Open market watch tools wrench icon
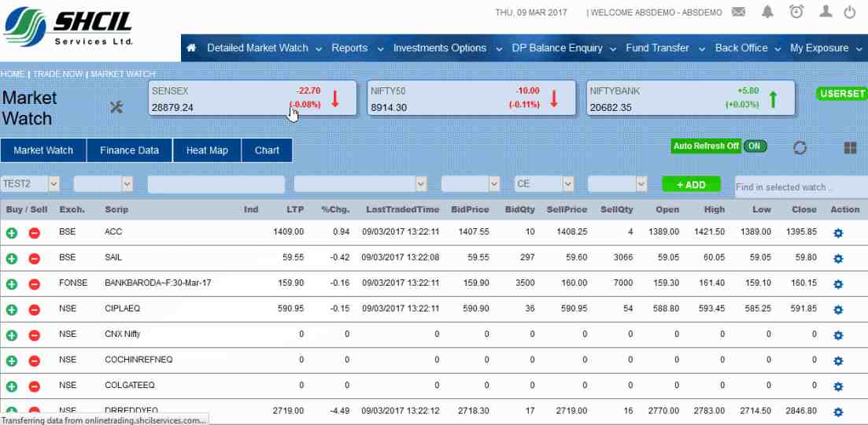 tap(116, 107)
